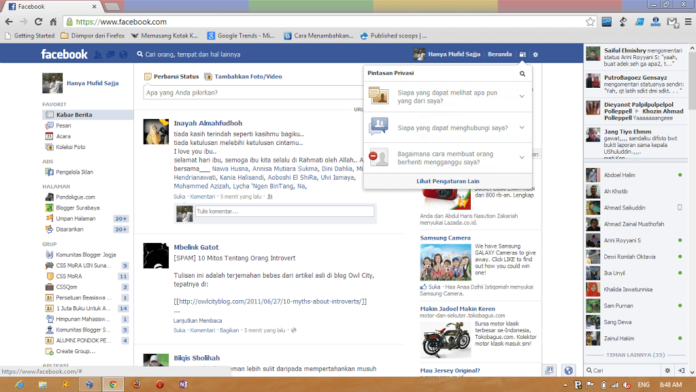Open Dimpor dari Firefox bookmark folder

[x=92, y=36]
